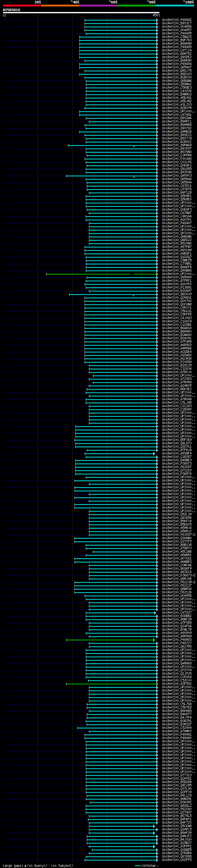Click the cyan alignment bar for A8PWG9
197x868 pixels.
[x=113, y=146]
